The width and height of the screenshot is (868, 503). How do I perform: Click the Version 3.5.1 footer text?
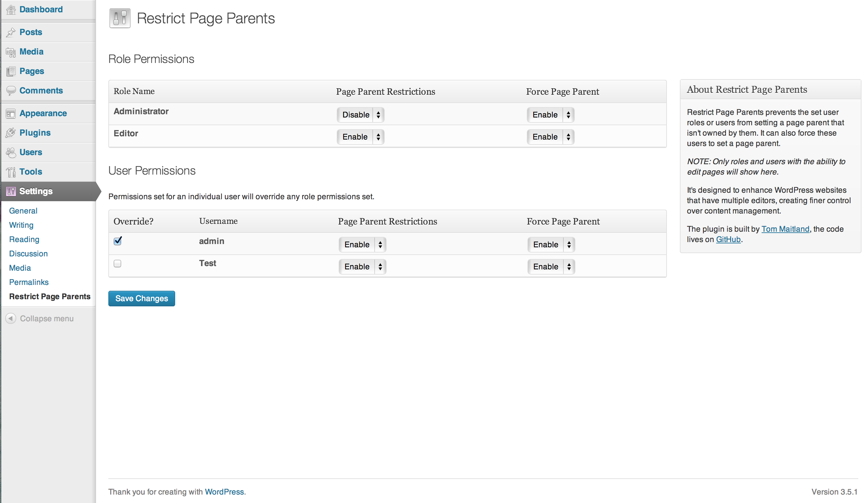[x=834, y=492]
